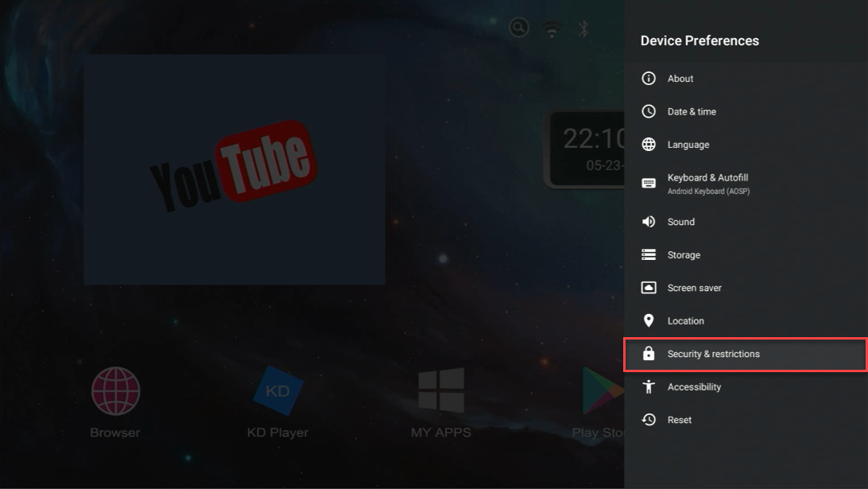Click the Language globe icon

(649, 145)
